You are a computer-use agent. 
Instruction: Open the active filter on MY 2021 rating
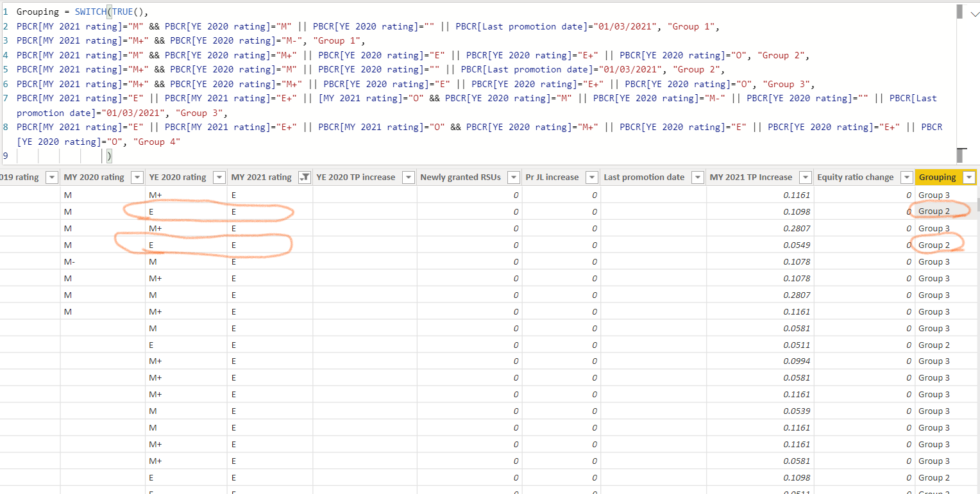click(305, 177)
